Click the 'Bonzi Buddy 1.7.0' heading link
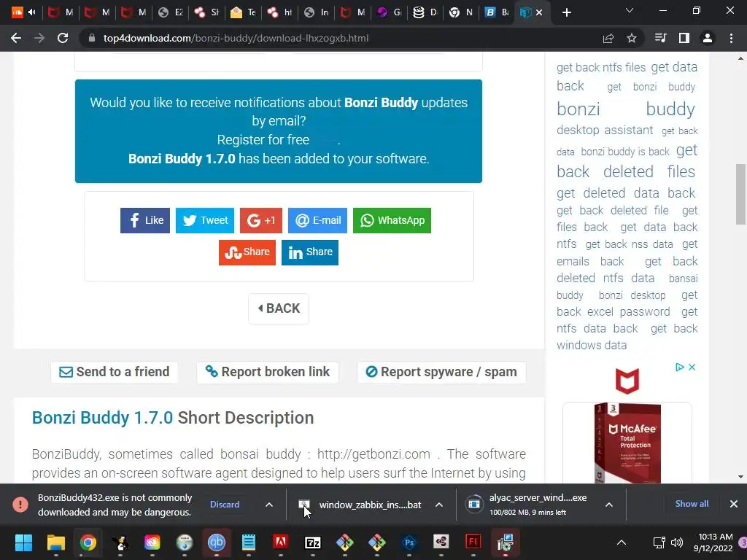This screenshot has width=747, height=560. (102, 418)
